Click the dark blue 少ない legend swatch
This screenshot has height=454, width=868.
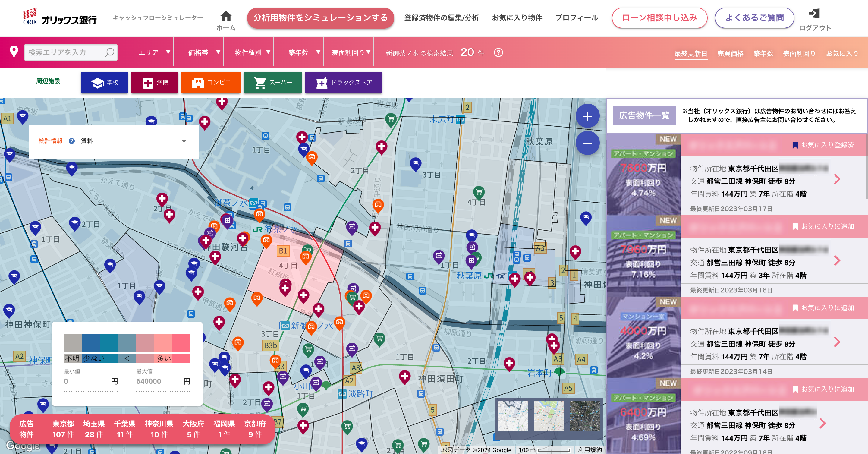[91, 343]
